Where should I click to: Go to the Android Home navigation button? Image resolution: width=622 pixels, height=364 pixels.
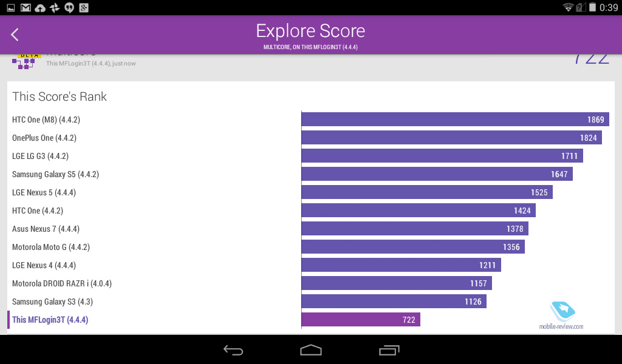[x=311, y=350]
